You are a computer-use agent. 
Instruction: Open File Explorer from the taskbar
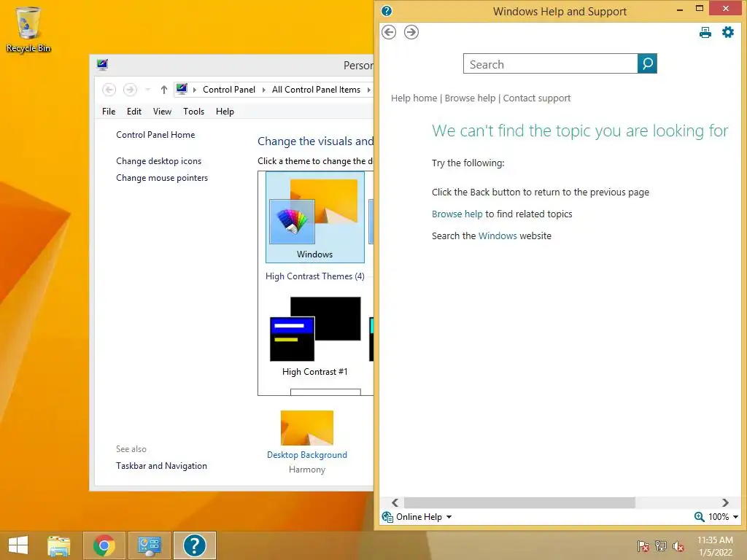click(x=59, y=545)
